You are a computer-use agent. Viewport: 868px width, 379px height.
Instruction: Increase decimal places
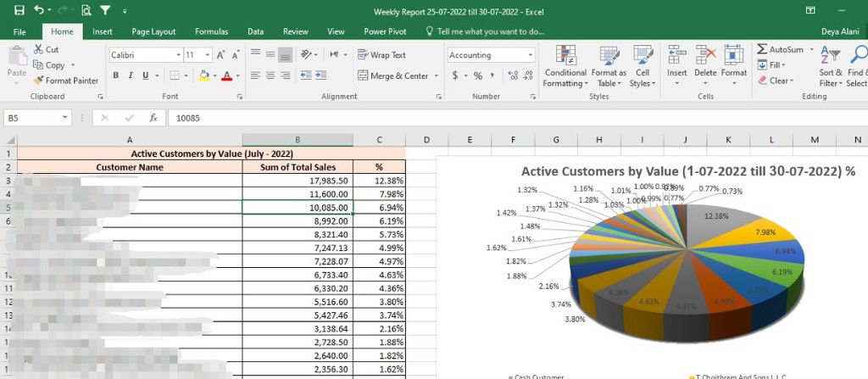click(x=513, y=76)
